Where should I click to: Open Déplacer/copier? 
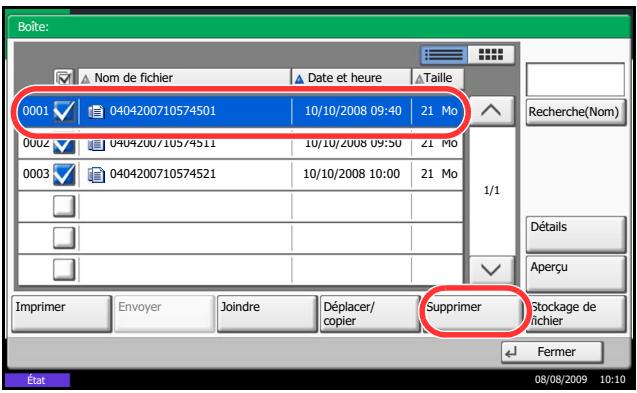click(370, 314)
